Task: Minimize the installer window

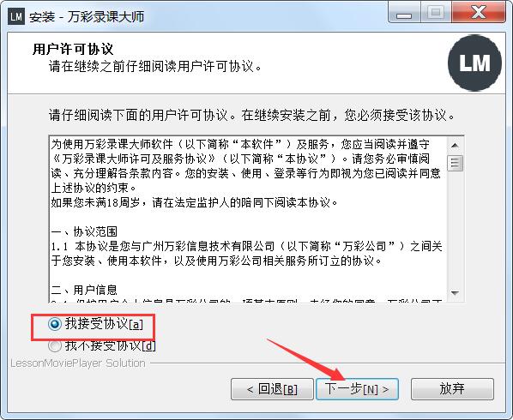Action: point(404,14)
